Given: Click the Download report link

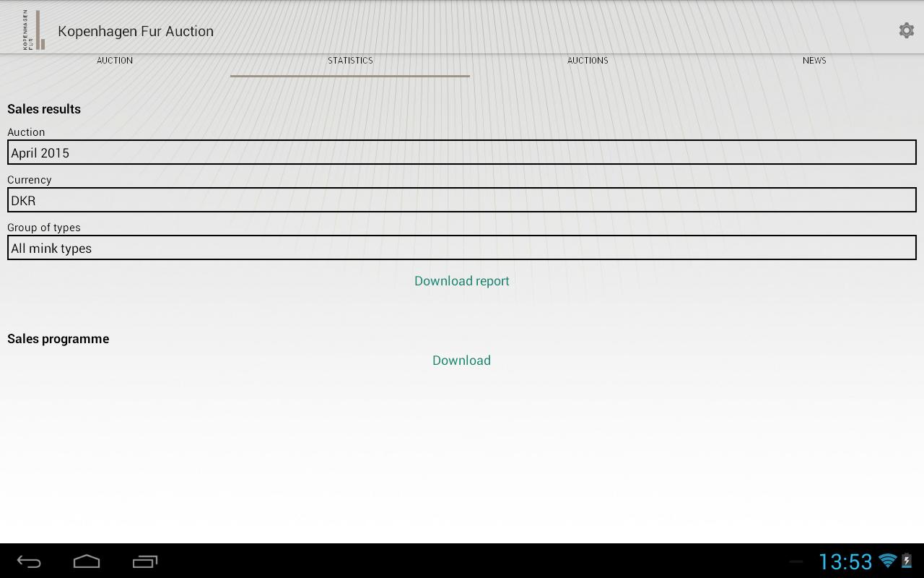Looking at the screenshot, I should [x=462, y=281].
